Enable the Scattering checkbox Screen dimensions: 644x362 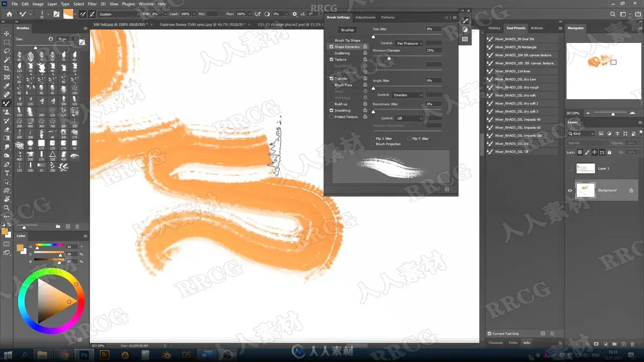pos(331,53)
